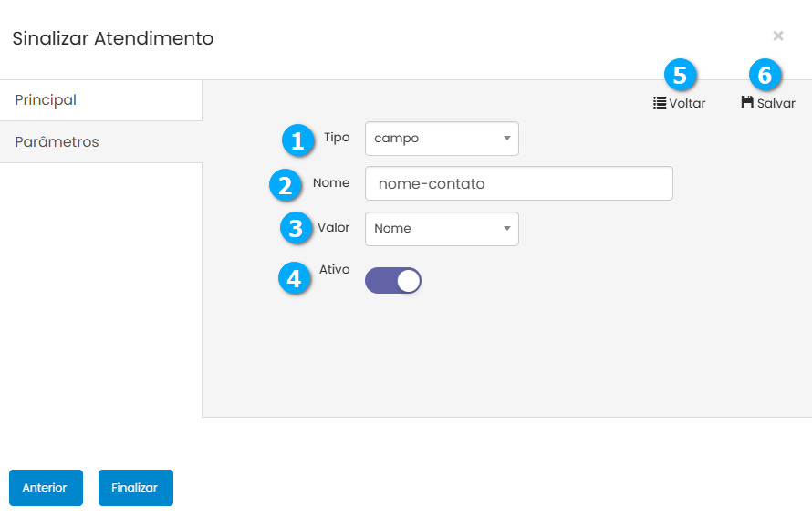Click the number 5 badge above Voltar
The height and width of the screenshot is (518, 812).
pos(680,75)
